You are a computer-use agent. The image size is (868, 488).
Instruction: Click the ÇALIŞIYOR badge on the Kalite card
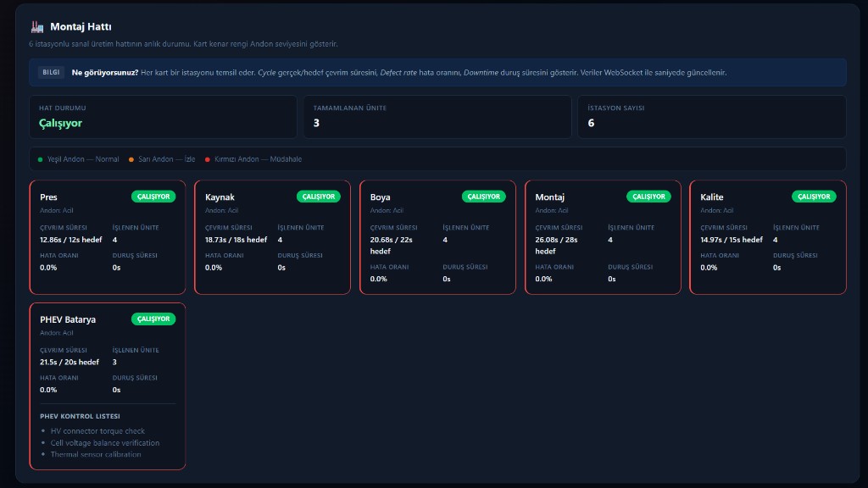[x=814, y=197]
